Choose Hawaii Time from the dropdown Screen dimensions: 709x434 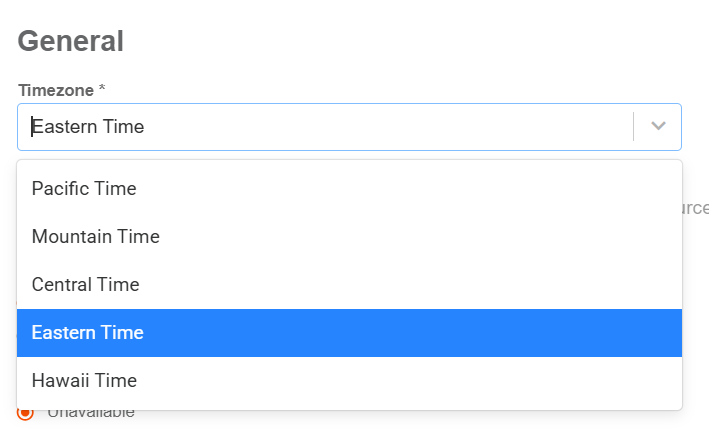click(84, 381)
